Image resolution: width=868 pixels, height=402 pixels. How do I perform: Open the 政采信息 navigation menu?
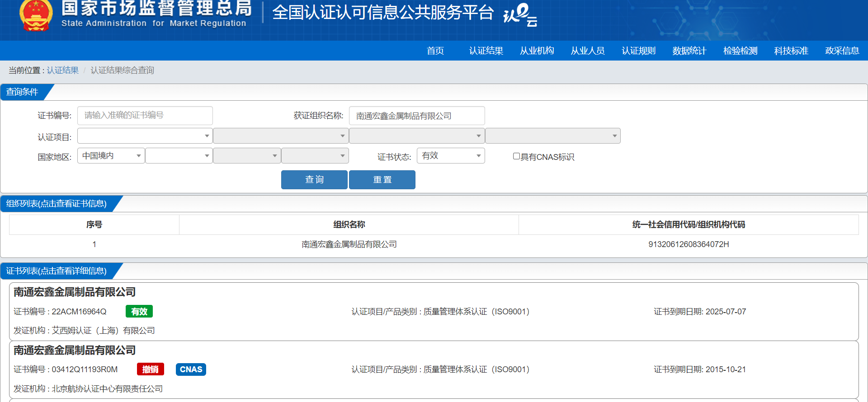[x=842, y=51]
